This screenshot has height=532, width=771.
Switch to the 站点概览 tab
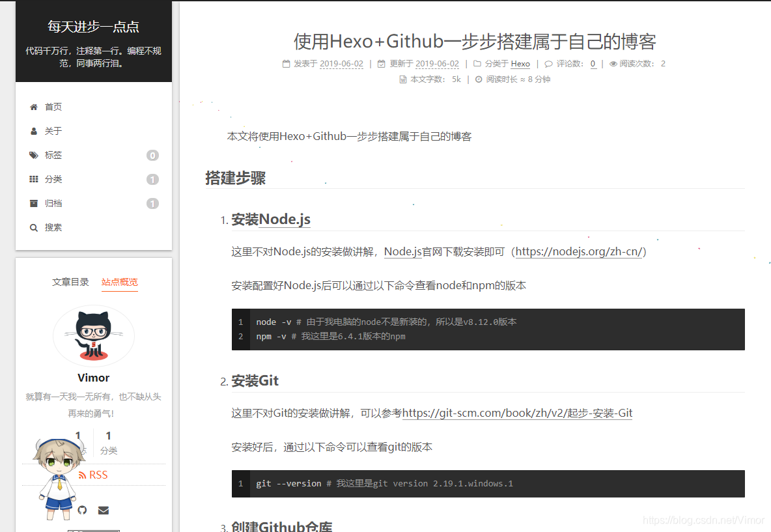click(x=119, y=282)
